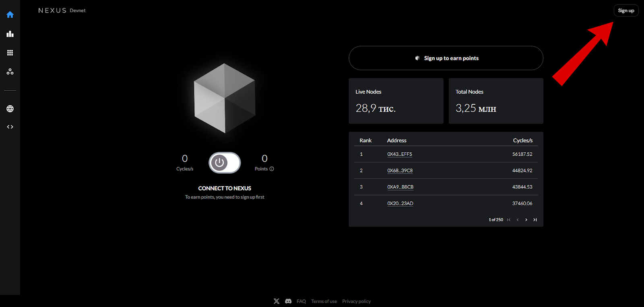Open the FAQ link
Viewport: 644px width, 307px height.
(301, 301)
